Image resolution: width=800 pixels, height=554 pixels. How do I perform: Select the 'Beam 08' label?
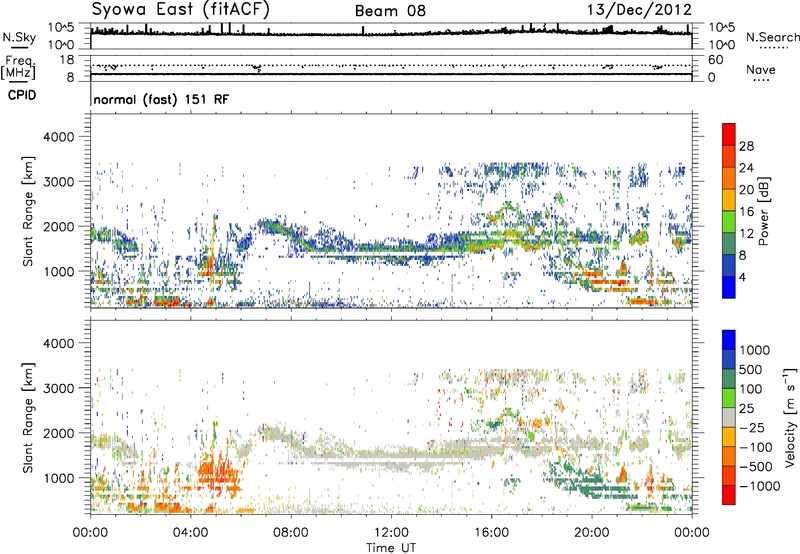[x=390, y=11]
